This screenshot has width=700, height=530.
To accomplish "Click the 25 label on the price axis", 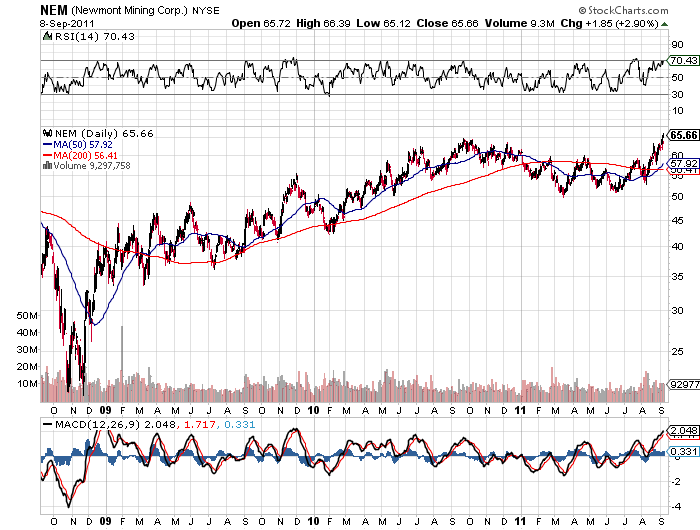I will (x=677, y=351).
